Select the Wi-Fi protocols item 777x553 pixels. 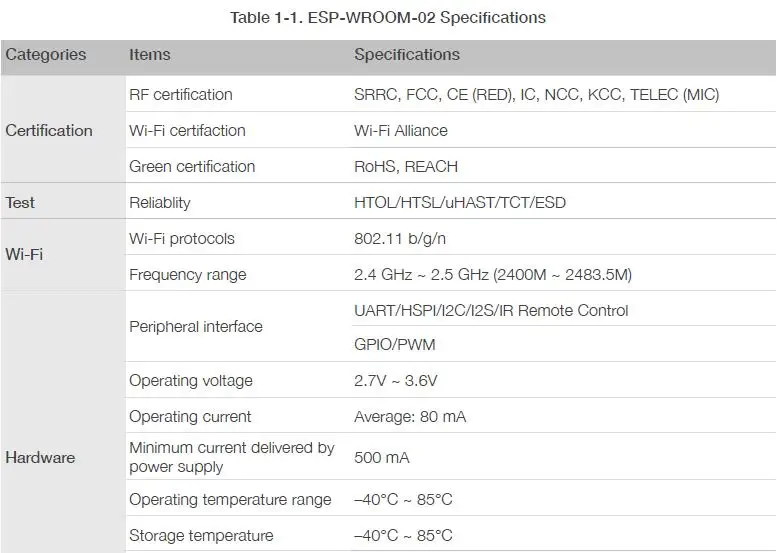(x=182, y=238)
